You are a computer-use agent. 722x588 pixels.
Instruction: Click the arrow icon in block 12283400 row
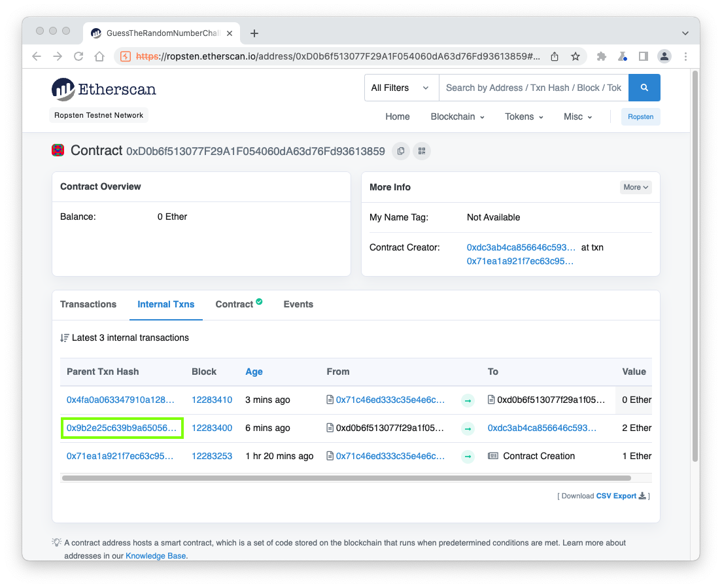[468, 428]
